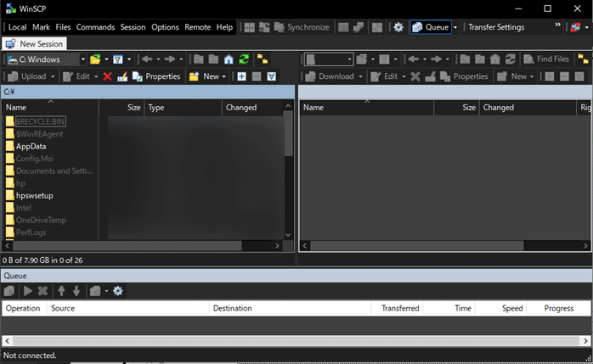593x364 pixels.
Task: Click the local Properties button
Action: pyautogui.click(x=156, y=76)
